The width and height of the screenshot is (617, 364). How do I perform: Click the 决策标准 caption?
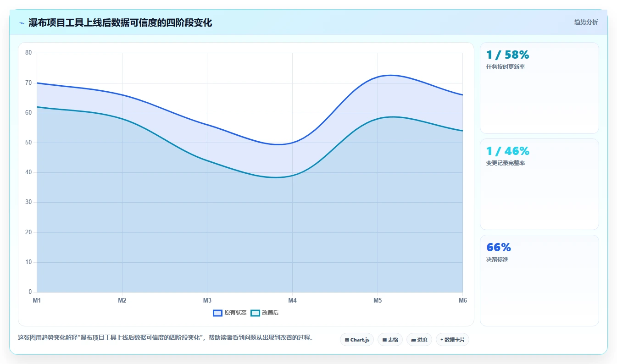coord(497,259)
